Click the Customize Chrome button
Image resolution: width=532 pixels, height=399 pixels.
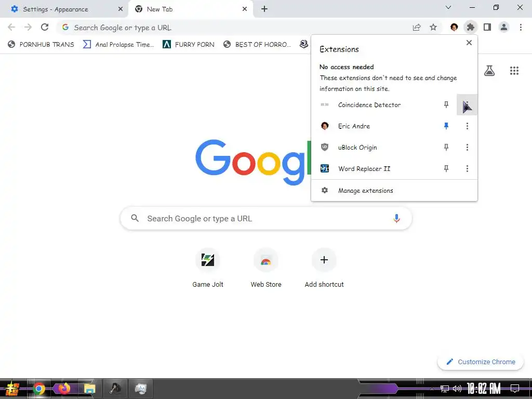[481, 362]
